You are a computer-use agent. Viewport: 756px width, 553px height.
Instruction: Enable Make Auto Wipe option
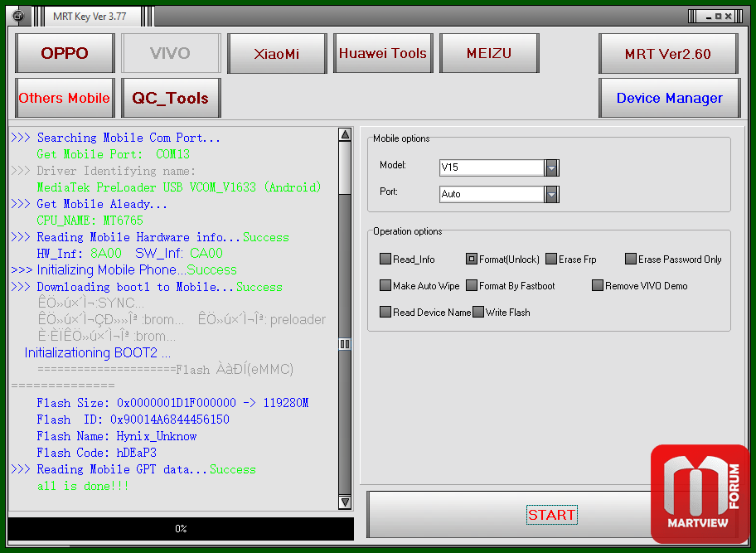(385, 285)
